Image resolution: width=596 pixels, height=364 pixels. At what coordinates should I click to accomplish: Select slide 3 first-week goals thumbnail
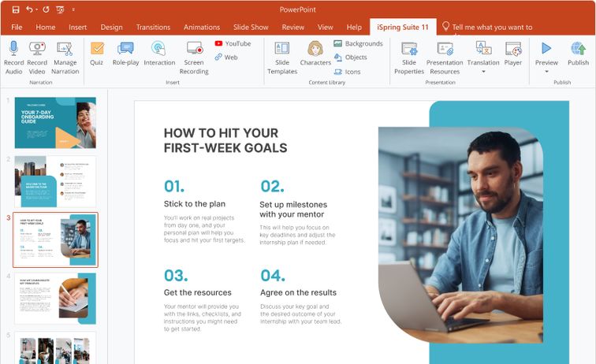(x=55, y=240)
